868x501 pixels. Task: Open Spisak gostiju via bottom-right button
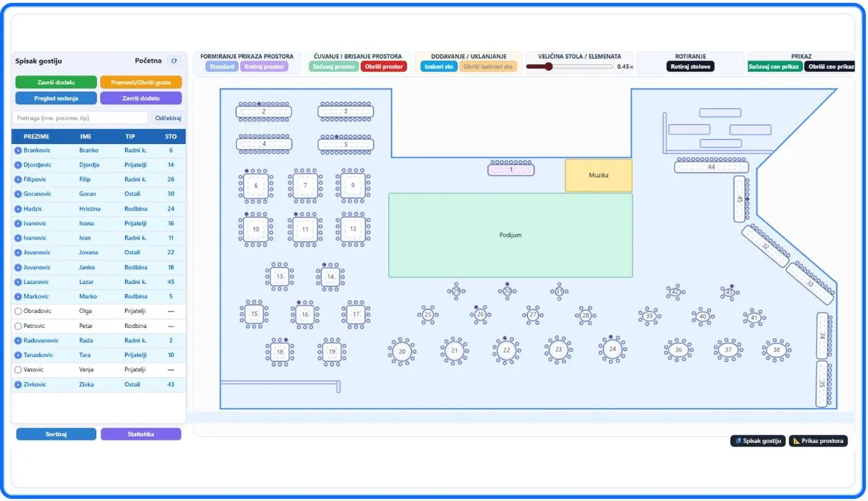pos(758,441)
